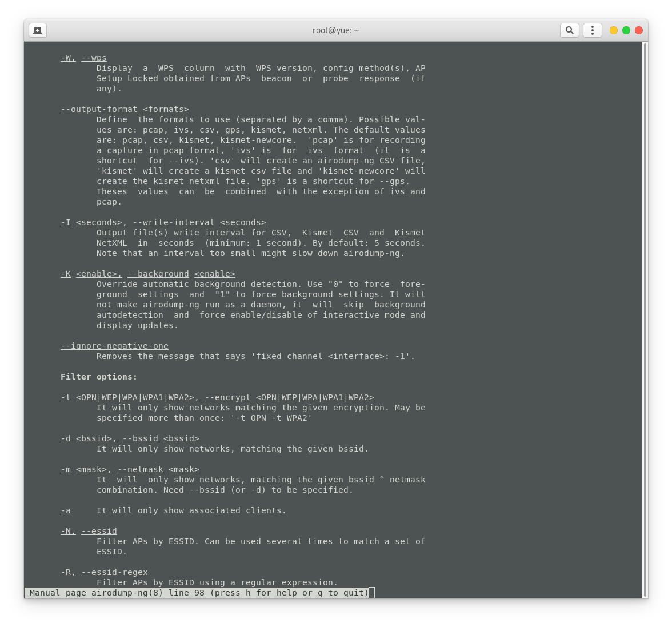The height and width of the screenshot is (627, 672).
Task: Click the -K <enable> short option flag
Action: 91,274
